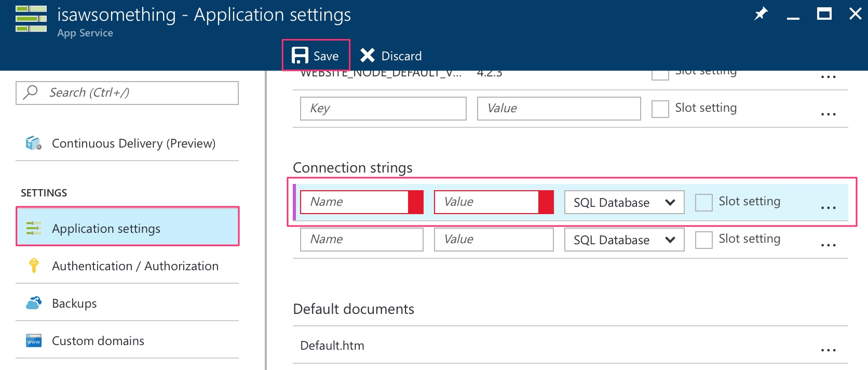Open Backups menu item

[127, 303]
